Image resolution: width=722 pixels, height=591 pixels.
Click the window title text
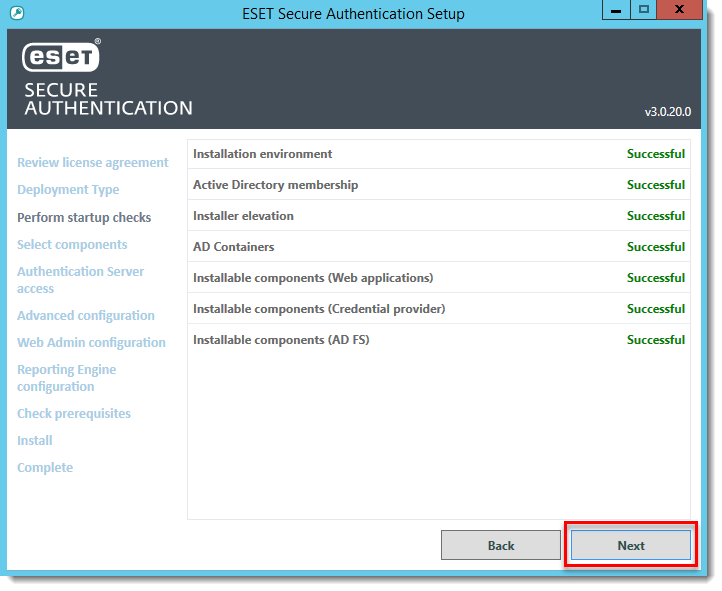[353, 14]
